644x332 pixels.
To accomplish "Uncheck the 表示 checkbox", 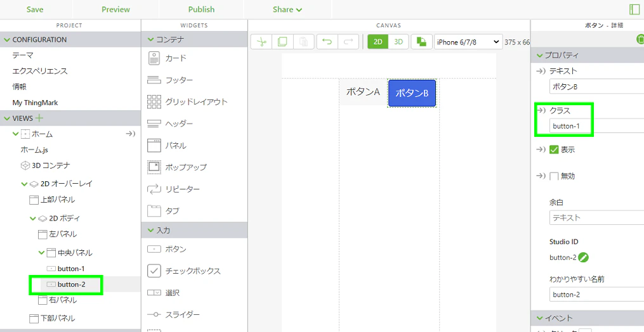I will 554,150.
